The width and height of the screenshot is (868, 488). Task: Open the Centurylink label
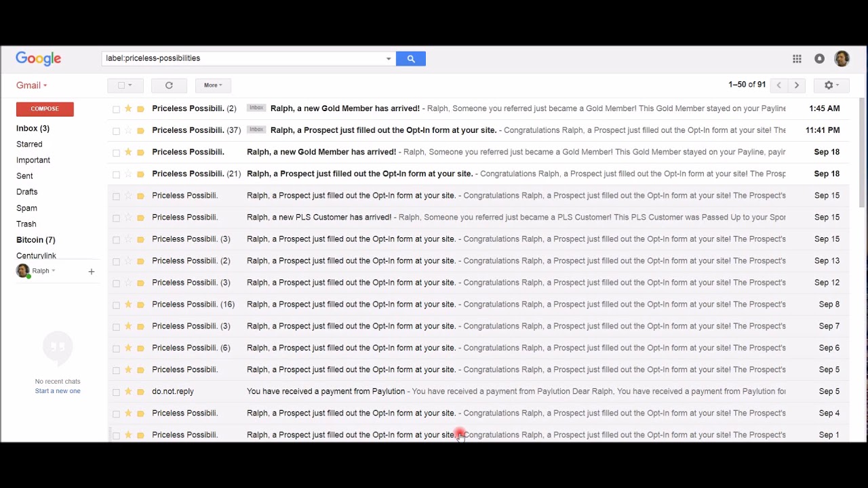tap(36, 256)
